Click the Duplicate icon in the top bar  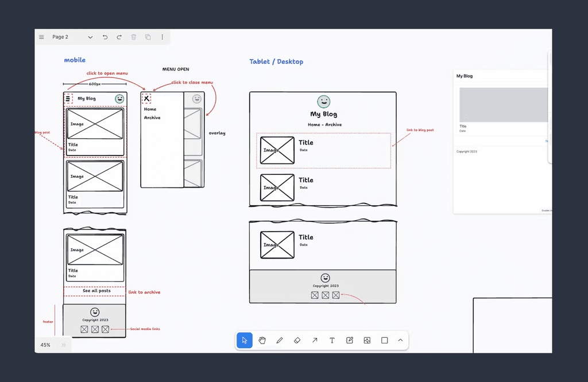(x=148, y=37)
